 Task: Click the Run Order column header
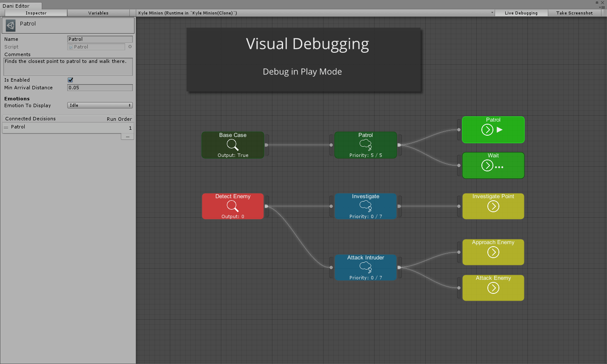click(x=119, y=119)
